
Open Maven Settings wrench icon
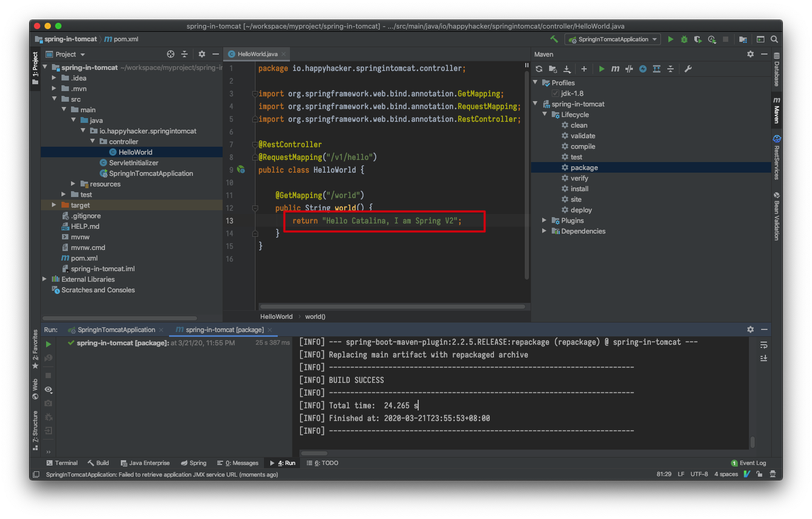coord(688,69)
